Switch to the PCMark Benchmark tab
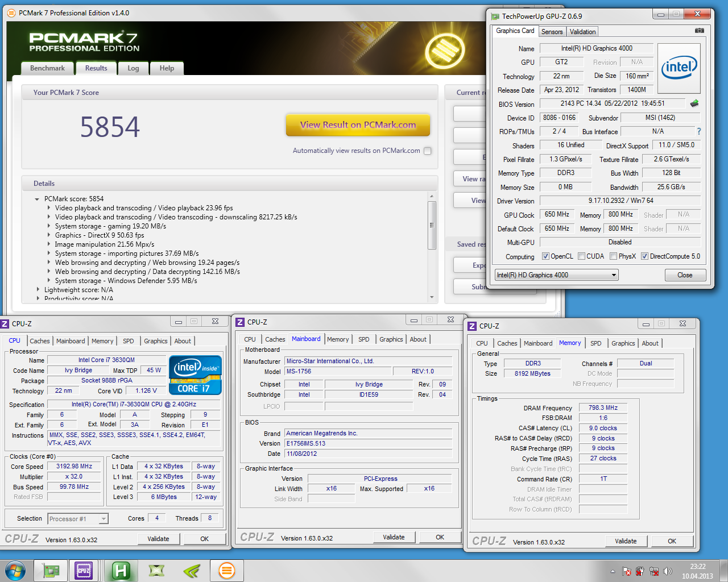The width and height of the screenshot is (728, 582). (x=48, y=68)
